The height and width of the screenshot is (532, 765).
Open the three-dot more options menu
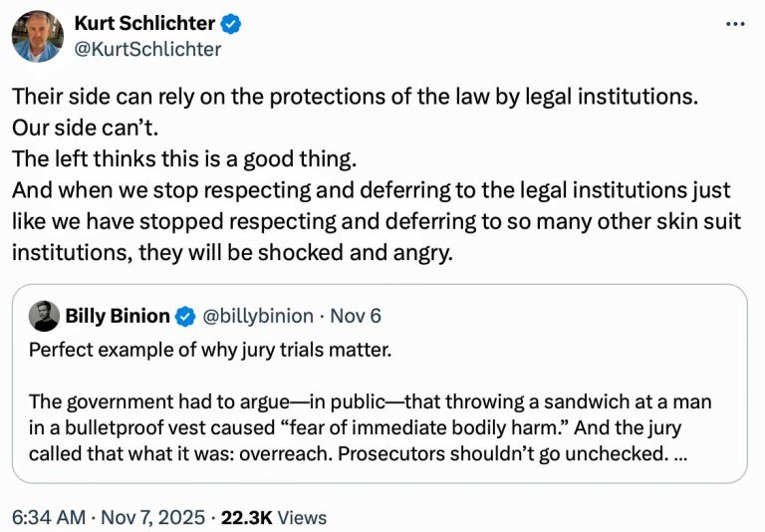pyautogui.click(x=736, y=24)
